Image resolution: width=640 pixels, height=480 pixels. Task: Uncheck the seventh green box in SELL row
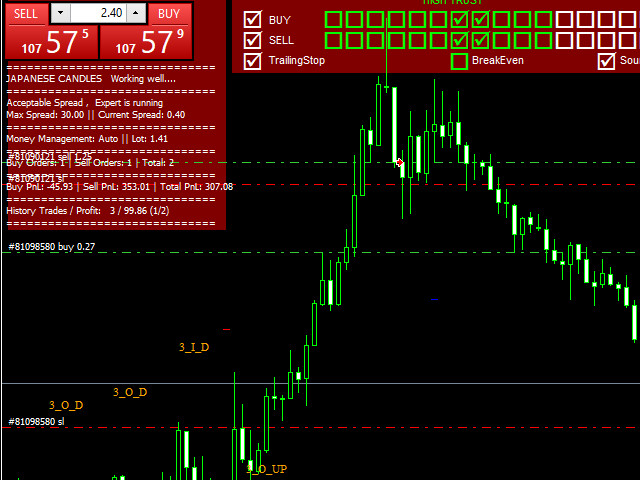pos(459,40)
